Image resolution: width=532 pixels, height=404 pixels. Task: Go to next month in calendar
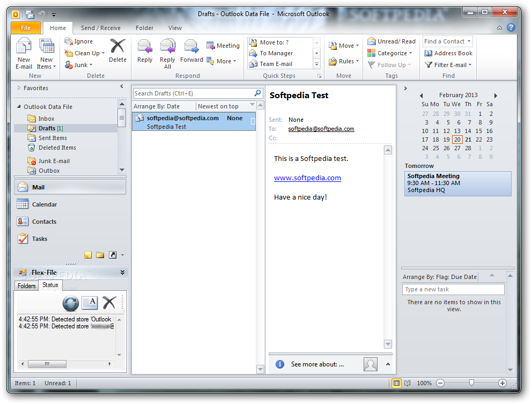(496, 96)
